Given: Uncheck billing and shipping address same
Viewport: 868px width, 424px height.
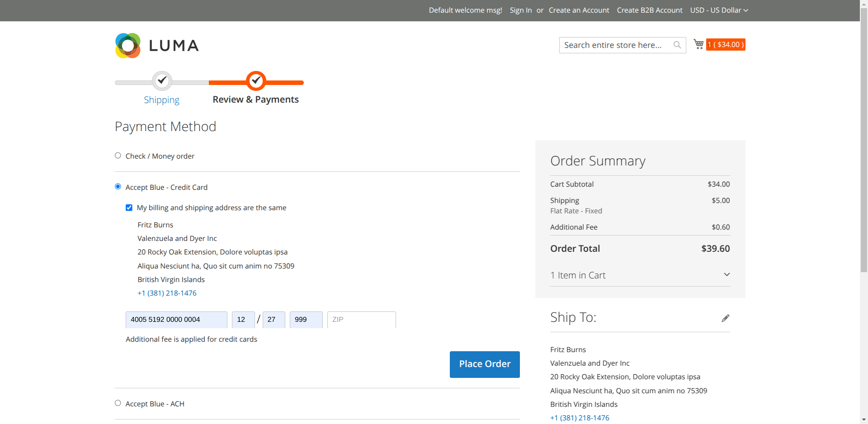Looking at the screenshot, I should 129,207.
